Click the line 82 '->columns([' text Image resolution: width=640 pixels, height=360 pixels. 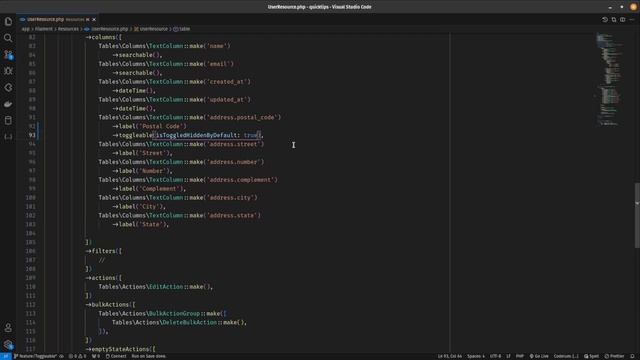[x=103, y=37]
